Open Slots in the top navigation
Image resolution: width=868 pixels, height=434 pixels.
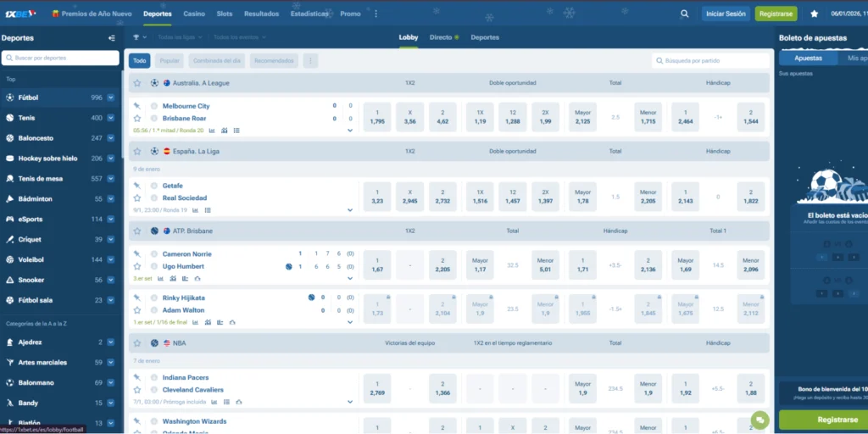pos(224,14)
